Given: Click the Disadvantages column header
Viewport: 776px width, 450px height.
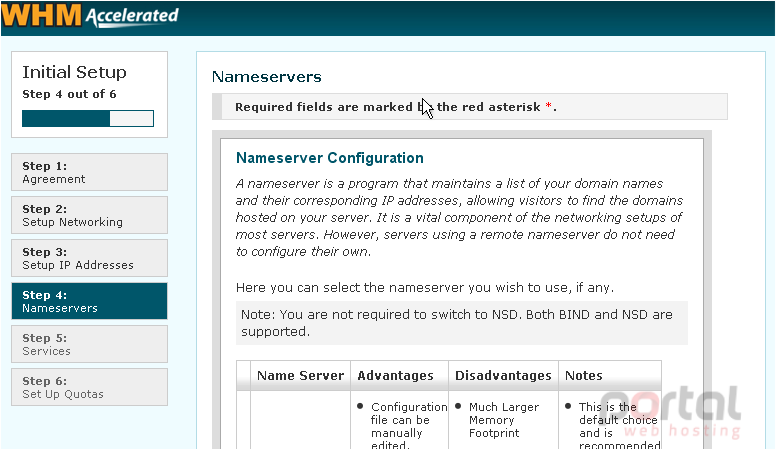Looking at the screenshot, I should pos(503,376).
